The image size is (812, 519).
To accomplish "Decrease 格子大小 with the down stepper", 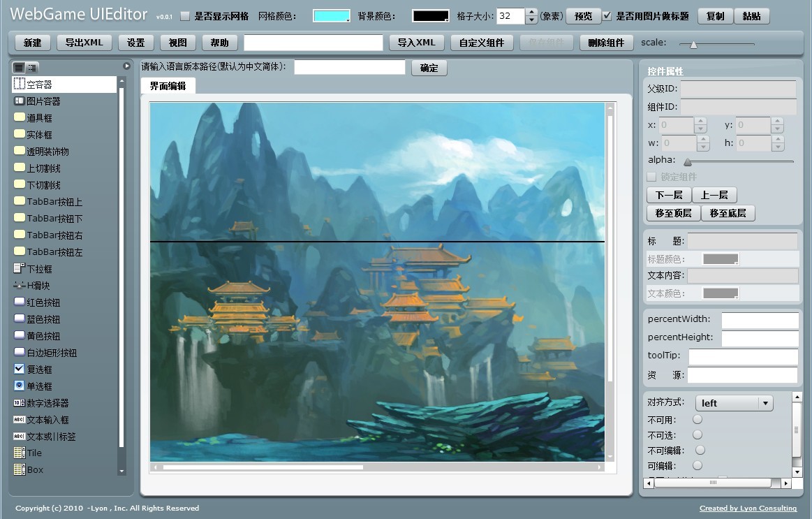I will point(531,20).
